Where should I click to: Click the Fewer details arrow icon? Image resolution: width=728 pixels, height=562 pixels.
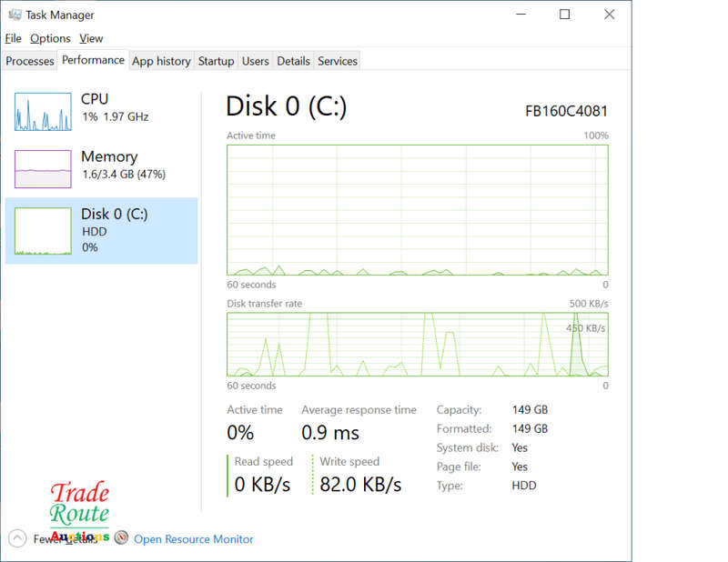click(x=17, y=538)
